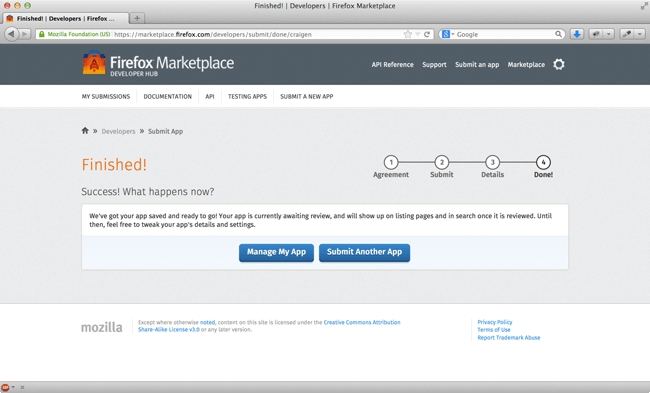This screenshot has width=650, height=393.
Task: Select the 'Finished! | Developers' browser tab
Action: pos(65,18)
